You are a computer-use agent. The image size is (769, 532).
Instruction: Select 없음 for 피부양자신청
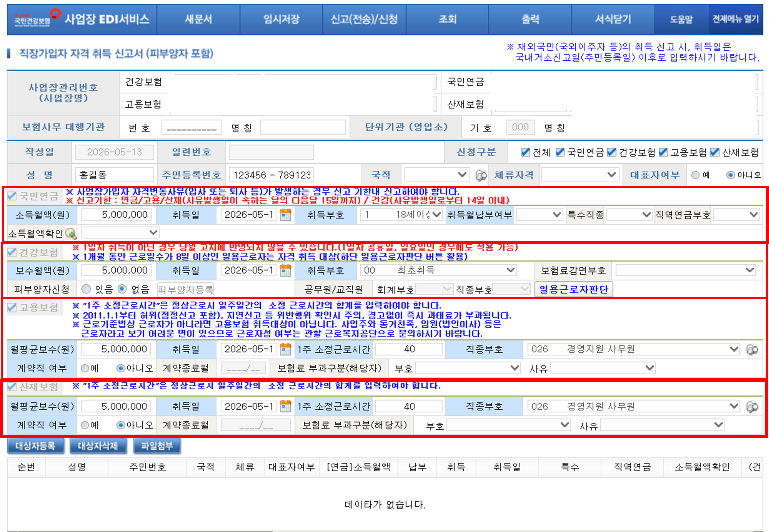[x=122, y=289]
